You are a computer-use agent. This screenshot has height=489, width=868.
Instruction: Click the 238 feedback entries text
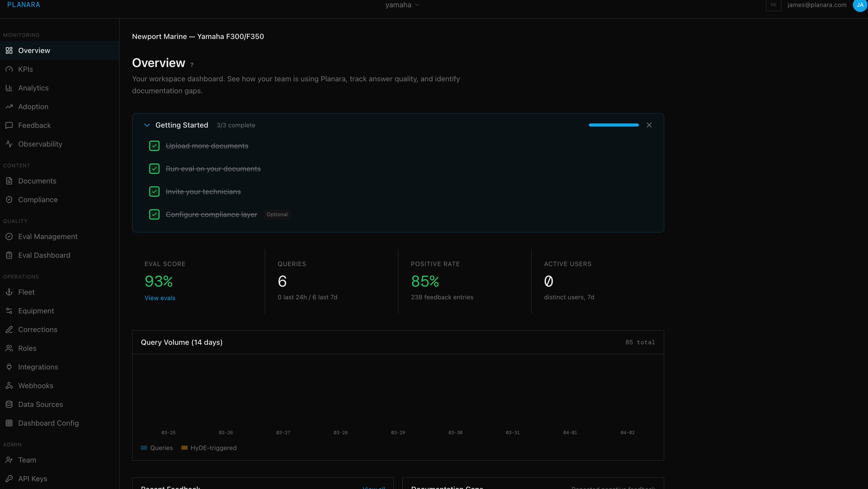(x=442, y=297)
